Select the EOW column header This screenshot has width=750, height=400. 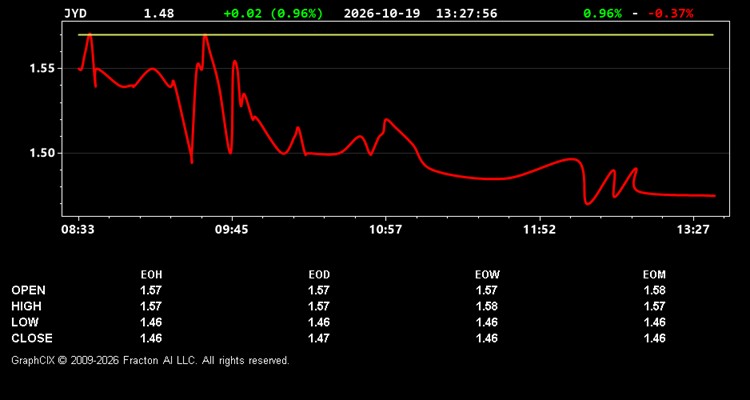[x=487, y=275]
